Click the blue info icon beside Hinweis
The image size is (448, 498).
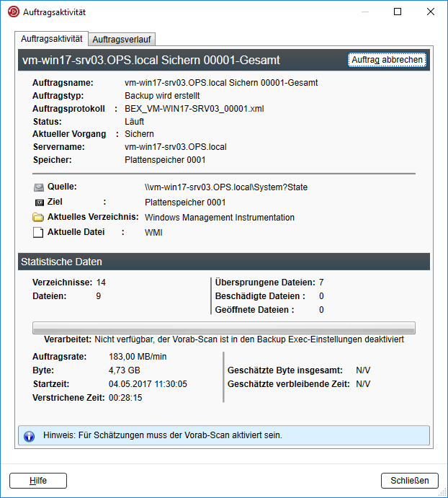click(x=30, y=436)
